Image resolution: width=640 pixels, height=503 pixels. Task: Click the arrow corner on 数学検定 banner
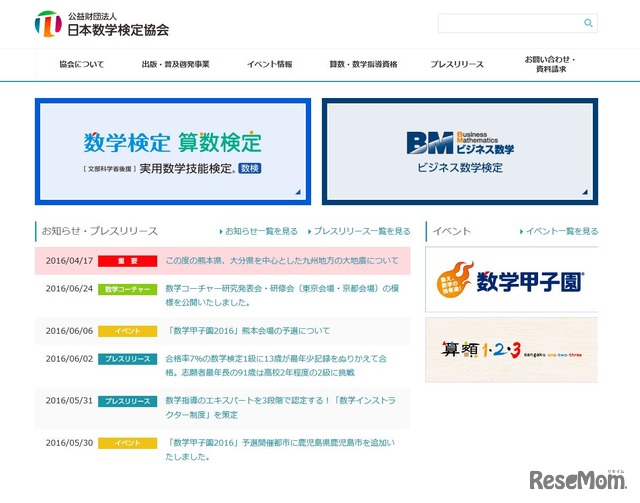click(298, 192)
